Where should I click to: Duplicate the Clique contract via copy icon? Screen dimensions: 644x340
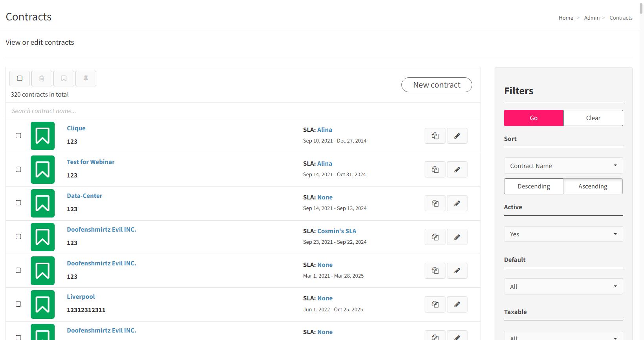[435, 136]
